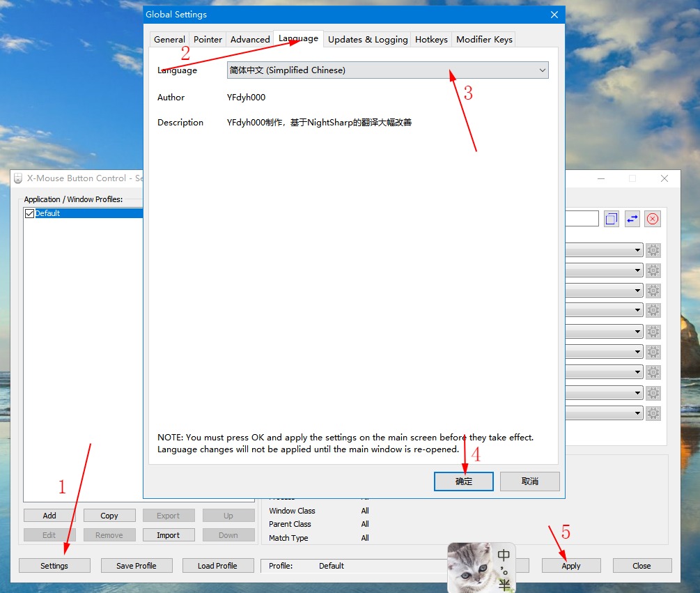Viewport: 700px width, 593px height.
Task: Open the Updates & Logging tab
Action: 368,39
